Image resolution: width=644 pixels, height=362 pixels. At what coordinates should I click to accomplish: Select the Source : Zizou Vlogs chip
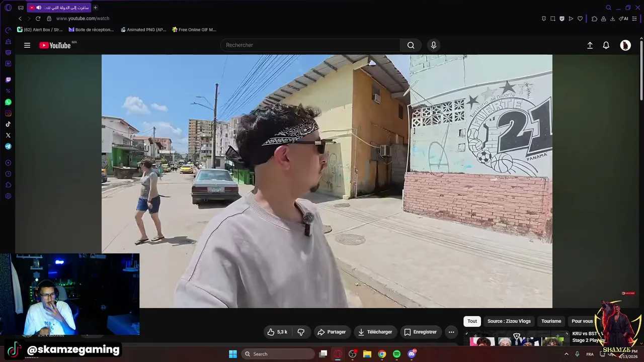pos(509,321)
